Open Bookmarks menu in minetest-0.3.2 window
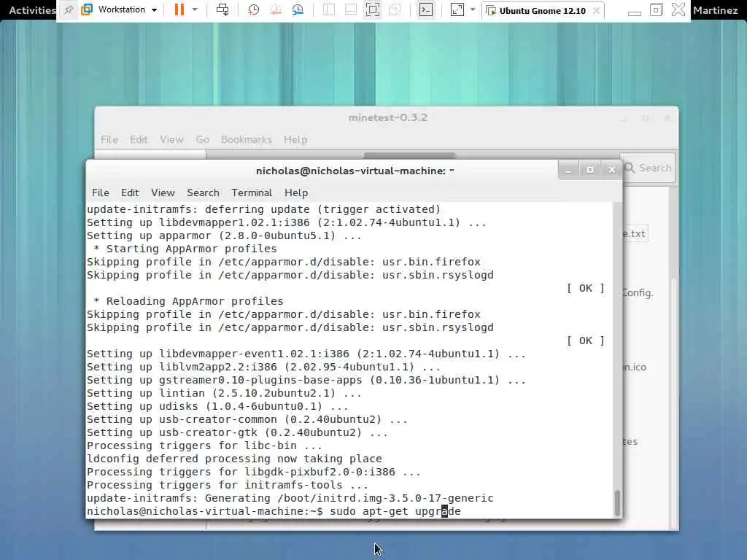 [x=247, y=139]
